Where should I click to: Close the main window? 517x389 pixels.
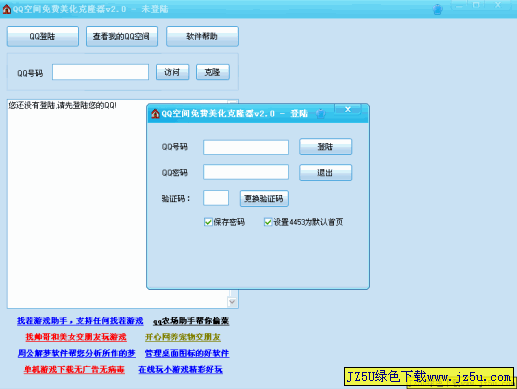point(498,5)
